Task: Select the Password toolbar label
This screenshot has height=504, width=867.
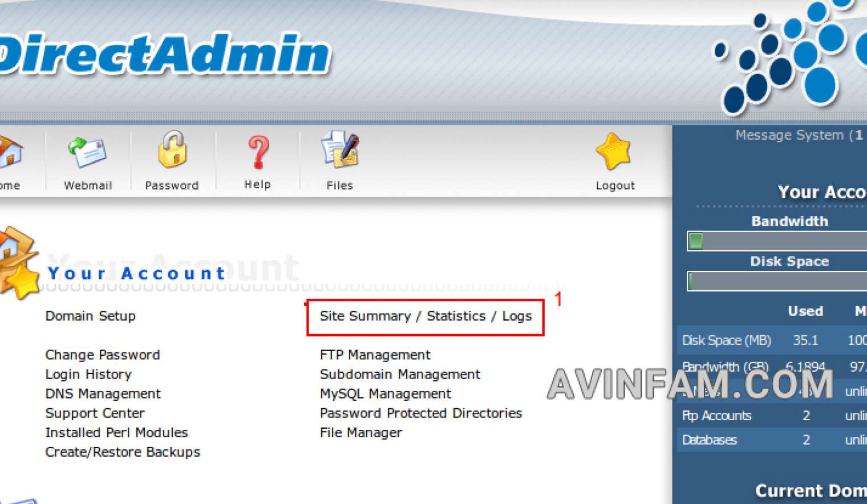Action: coord(172,185)
